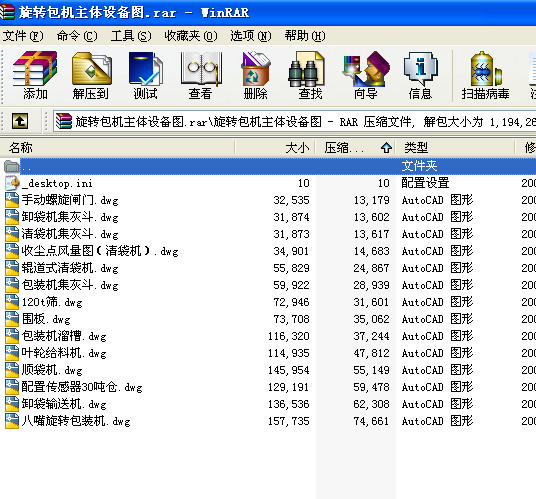Click the address path field
Image resolution: width=536 pixels, height=499 pixels.
(x=294, y=121)
